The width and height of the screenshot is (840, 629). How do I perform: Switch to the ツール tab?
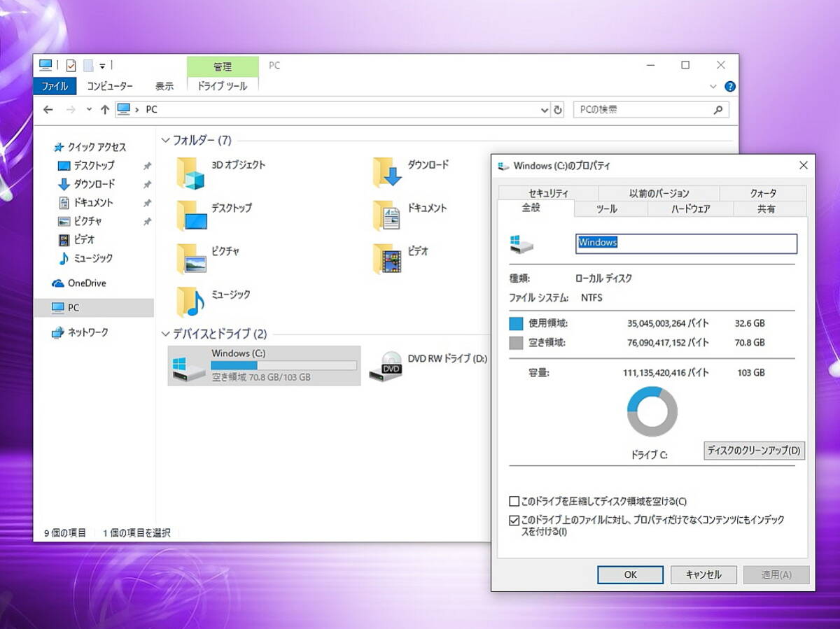pyautogui.click(x=607, y=209)
